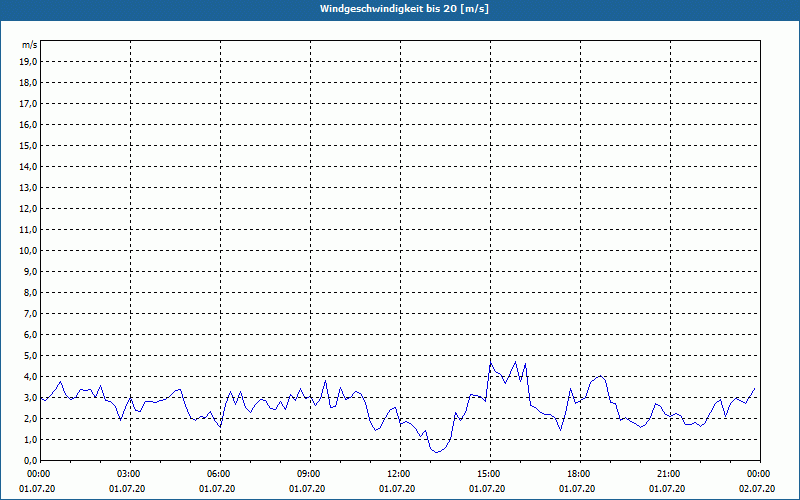Click the 9,0 y-axis label

click(30, 271)
